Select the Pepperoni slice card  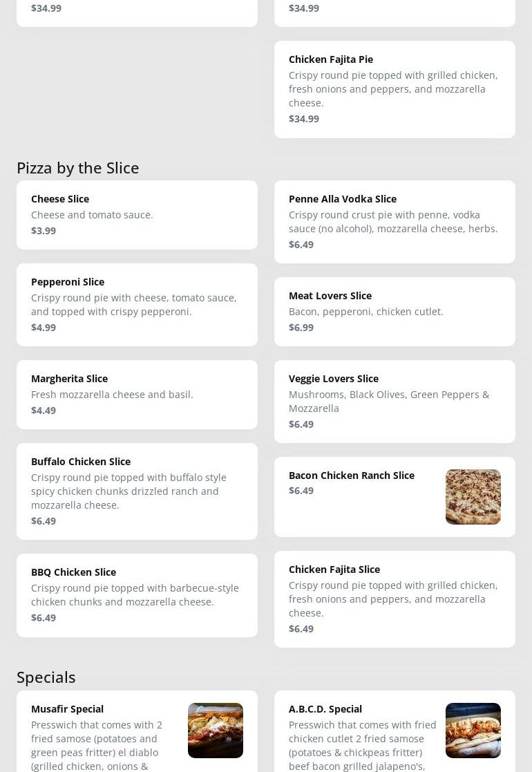pos(137,304)
